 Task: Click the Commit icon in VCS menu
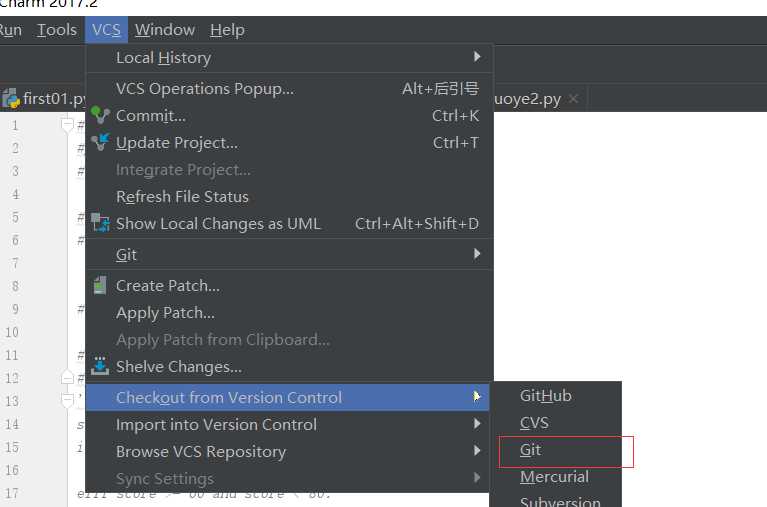(100, 115)
